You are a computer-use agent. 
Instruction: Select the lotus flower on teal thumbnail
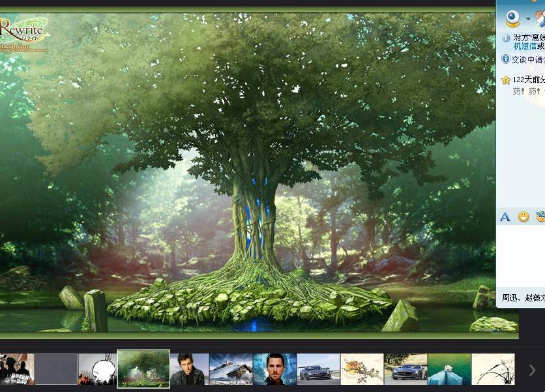[x=449, y=369]
